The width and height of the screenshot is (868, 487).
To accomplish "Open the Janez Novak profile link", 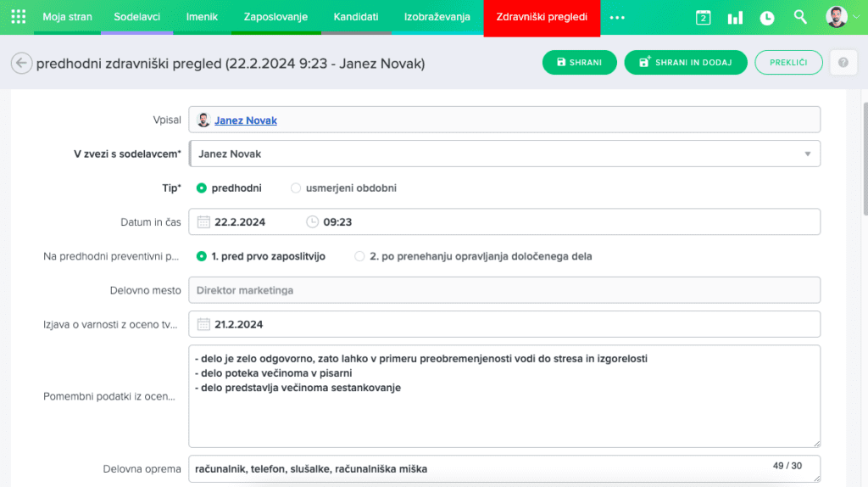I will pos(245,120).
